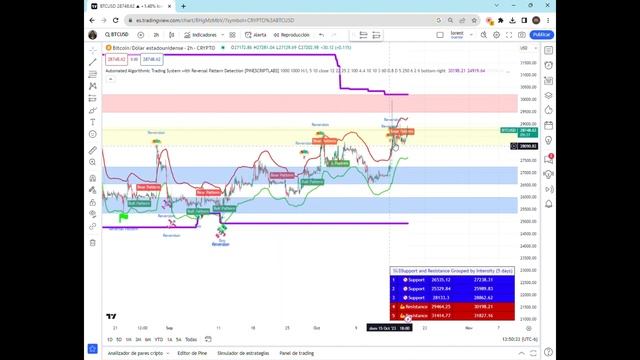Image resolution: width=640 pixels, height=360 pixels.
Task: Click the trash icon to remove drawings
Action: (x=93, y=243)
